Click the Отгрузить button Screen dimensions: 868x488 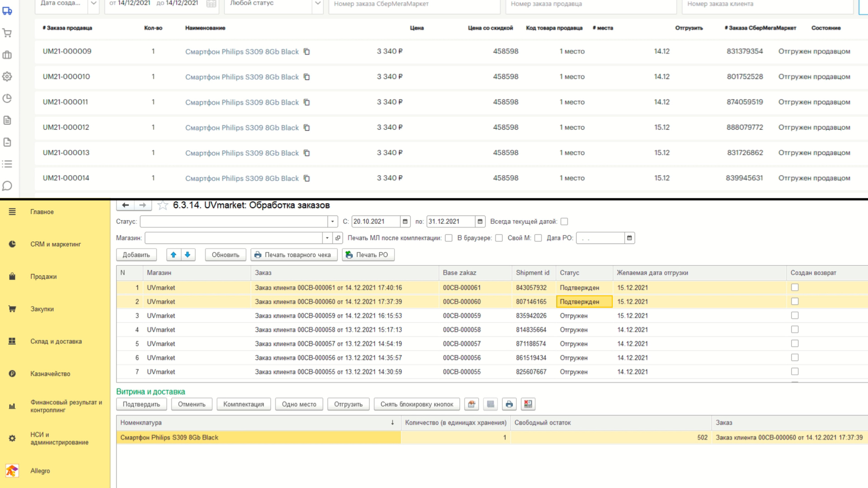[348, 404]
